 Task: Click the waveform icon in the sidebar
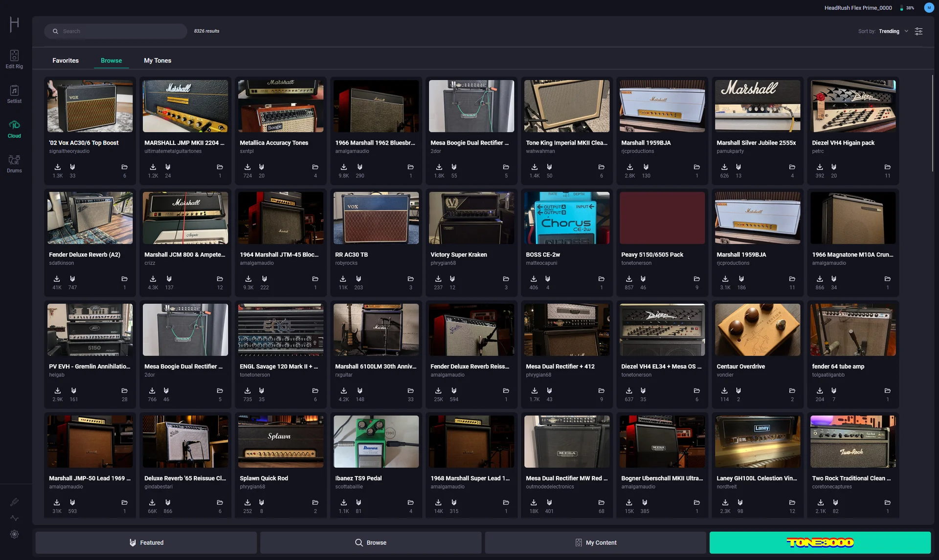point(14,518)
